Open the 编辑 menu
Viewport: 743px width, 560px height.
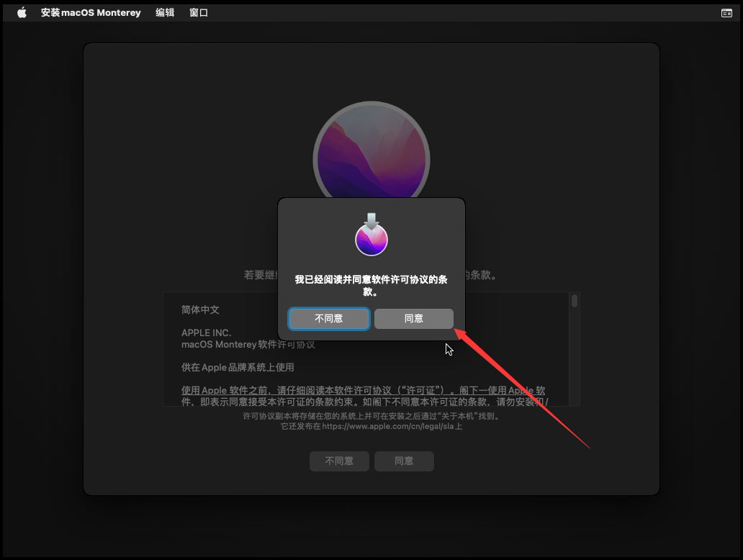point(165,13)
